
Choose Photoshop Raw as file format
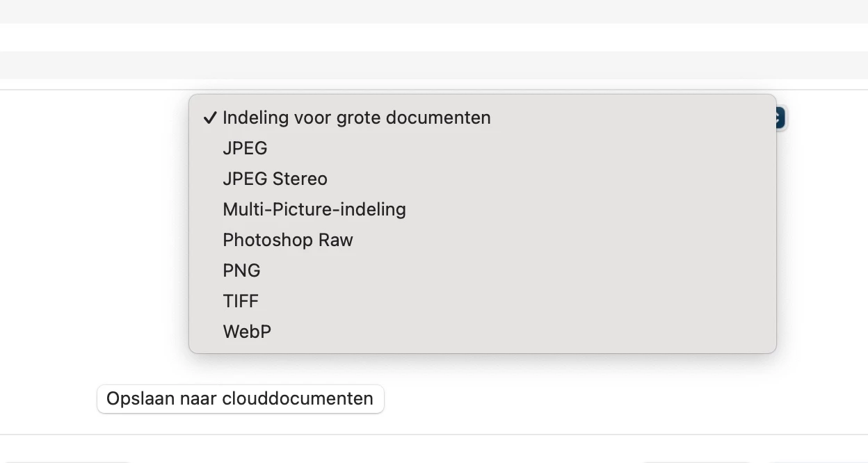tap(287, 241)
